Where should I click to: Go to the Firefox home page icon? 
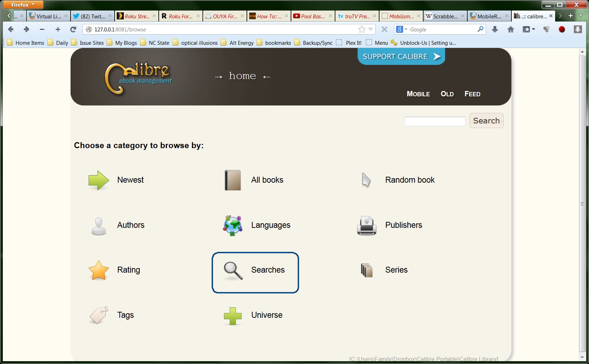[x=511, y=29]
